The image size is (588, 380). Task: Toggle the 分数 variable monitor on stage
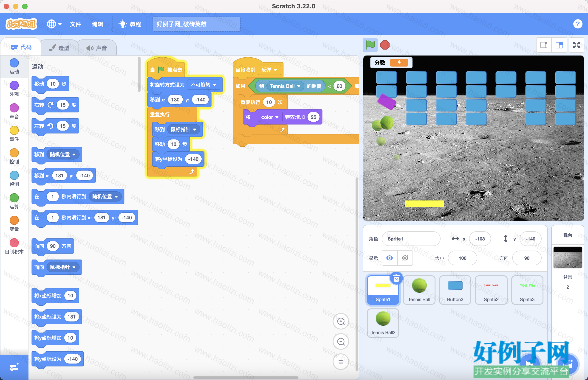click(391, 62)
